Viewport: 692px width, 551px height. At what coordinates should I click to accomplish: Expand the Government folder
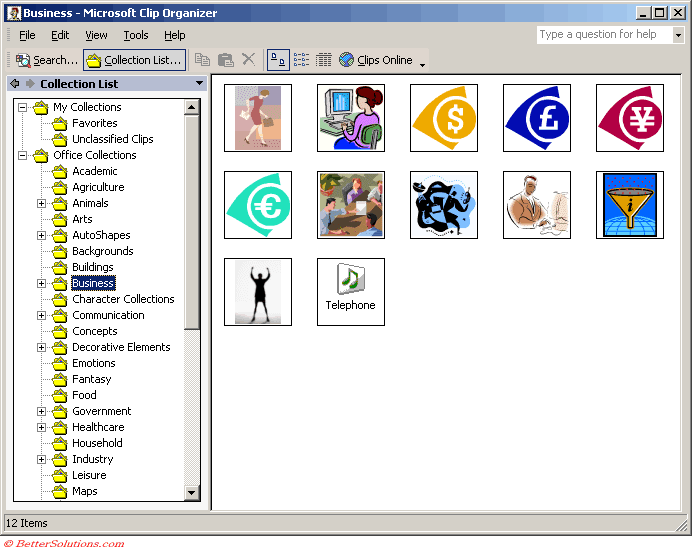(41, 412)
